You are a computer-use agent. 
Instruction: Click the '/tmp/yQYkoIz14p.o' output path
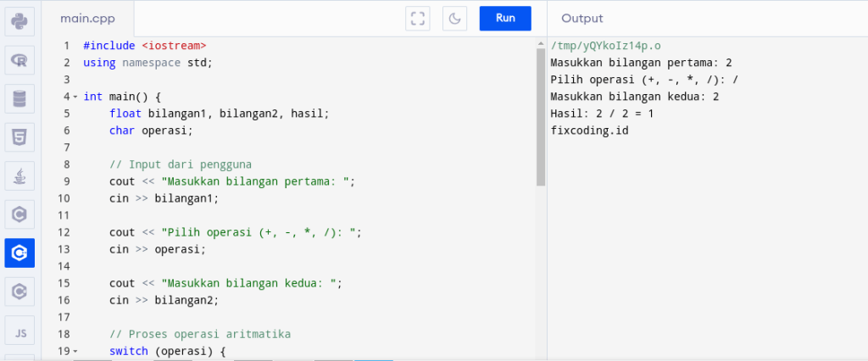click(605, 46)
